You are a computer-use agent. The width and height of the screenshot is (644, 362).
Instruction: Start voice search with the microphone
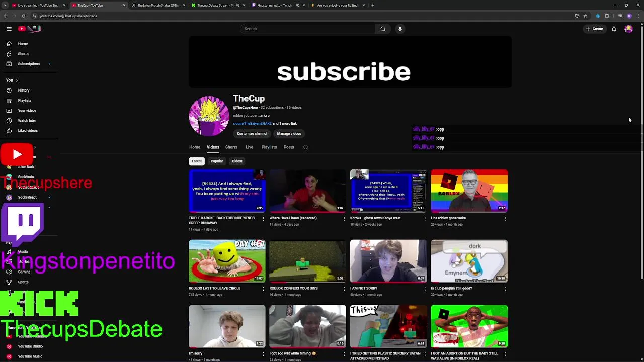coord(400,29)
